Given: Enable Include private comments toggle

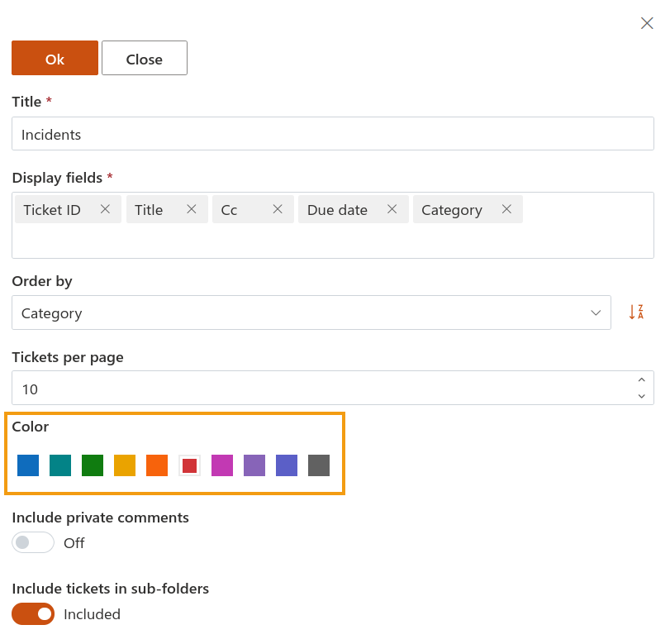Looking at the screenshot, I should pyautogui.click(x=33, y=542).
